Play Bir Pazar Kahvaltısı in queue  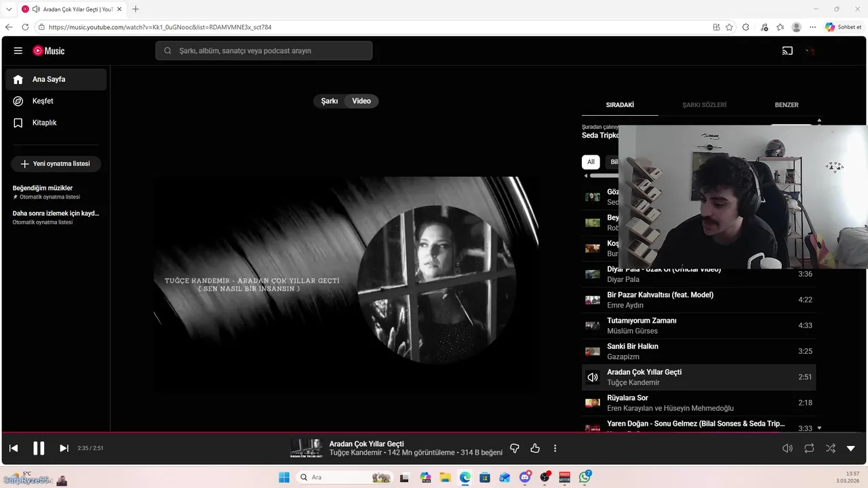tap(698, 300)
